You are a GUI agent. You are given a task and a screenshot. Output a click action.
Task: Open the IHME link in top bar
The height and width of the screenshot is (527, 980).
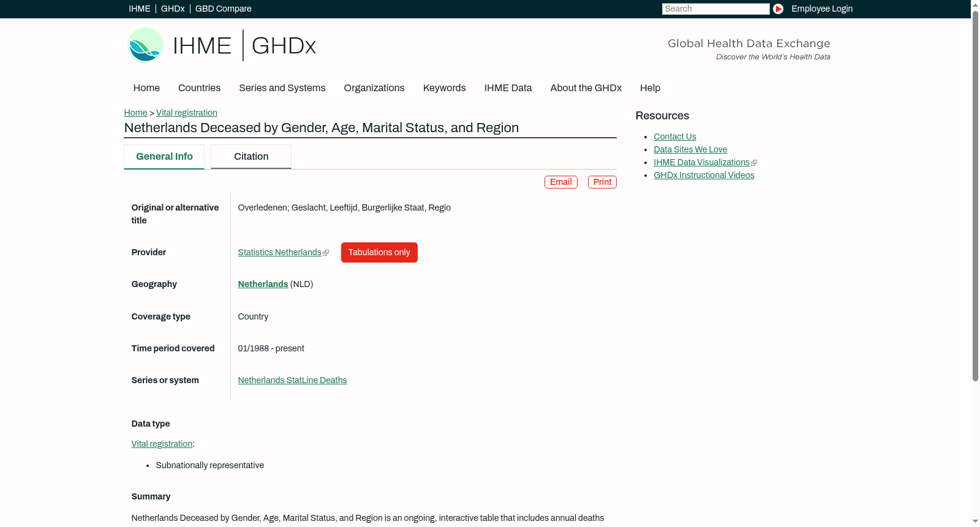(140, 9)
